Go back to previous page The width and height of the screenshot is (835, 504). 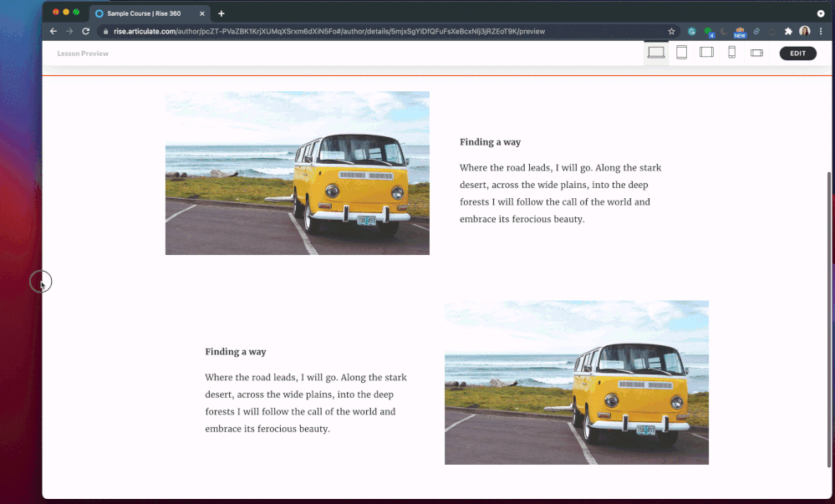53,31
